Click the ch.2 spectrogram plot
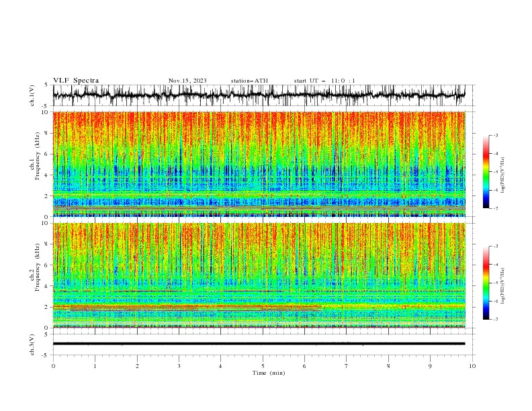Image resolution: width=532 pixels, height=411 pixels. pyautogui.click(x=259, y=275)
